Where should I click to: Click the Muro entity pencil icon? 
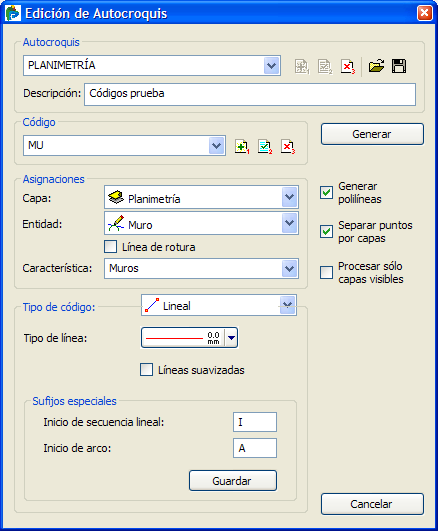pos(116,224)
